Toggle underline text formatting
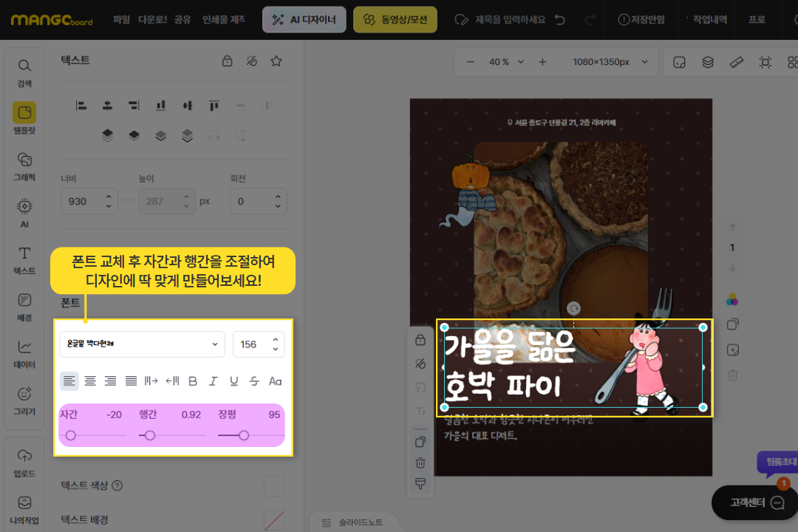This screenshot has height=532, width=798. point(234,381)
